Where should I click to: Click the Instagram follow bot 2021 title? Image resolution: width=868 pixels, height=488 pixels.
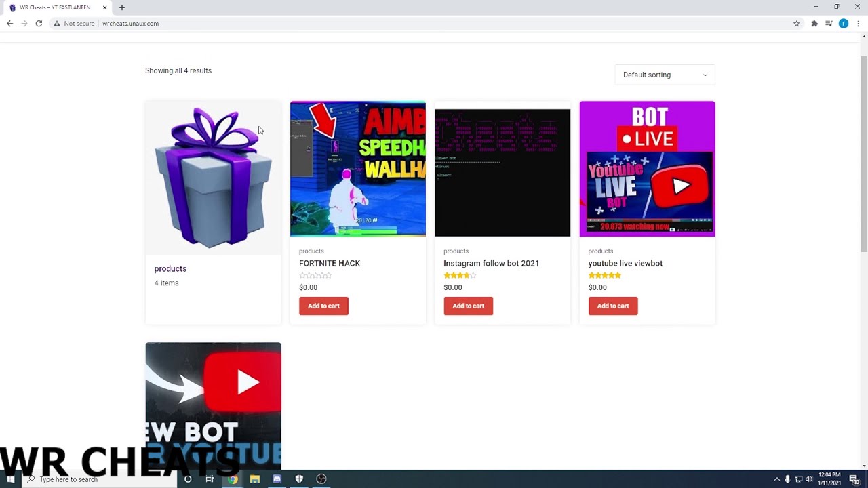[x=491, y=263]
